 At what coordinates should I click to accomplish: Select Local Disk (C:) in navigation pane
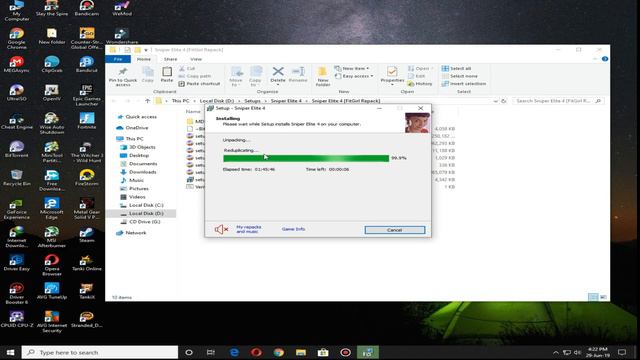click(142, 205)
